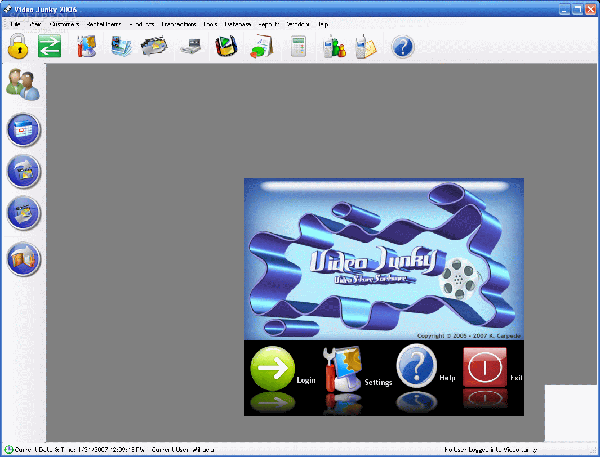Click third blue round sidebar button with downward arrow
600x457 pixels.
(x=23, y=213)
